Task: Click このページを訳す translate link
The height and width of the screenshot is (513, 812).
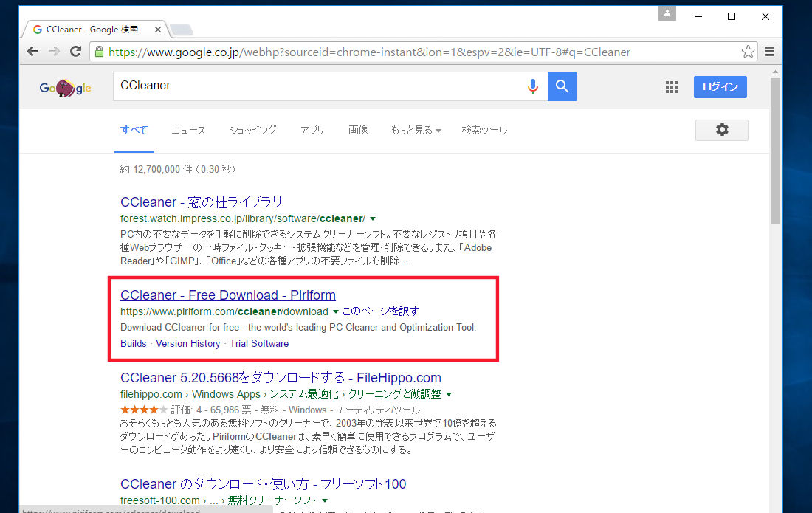Action: 381,311
